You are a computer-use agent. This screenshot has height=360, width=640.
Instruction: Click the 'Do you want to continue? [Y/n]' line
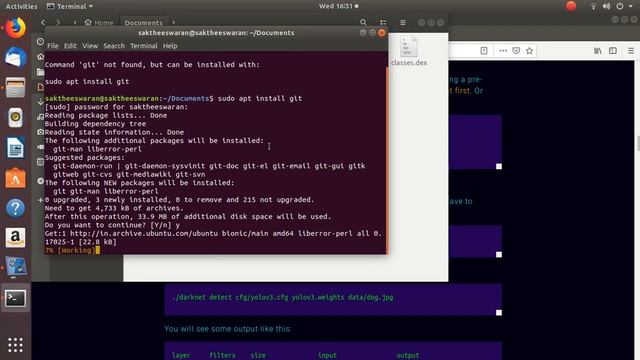tap(112, 225)
